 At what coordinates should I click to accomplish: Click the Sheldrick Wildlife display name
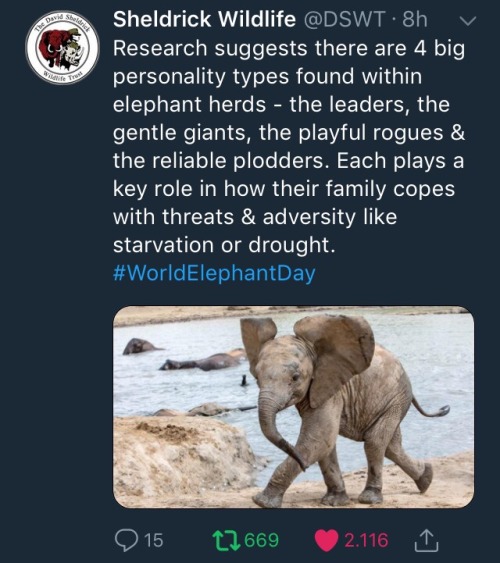coord(204,19)
